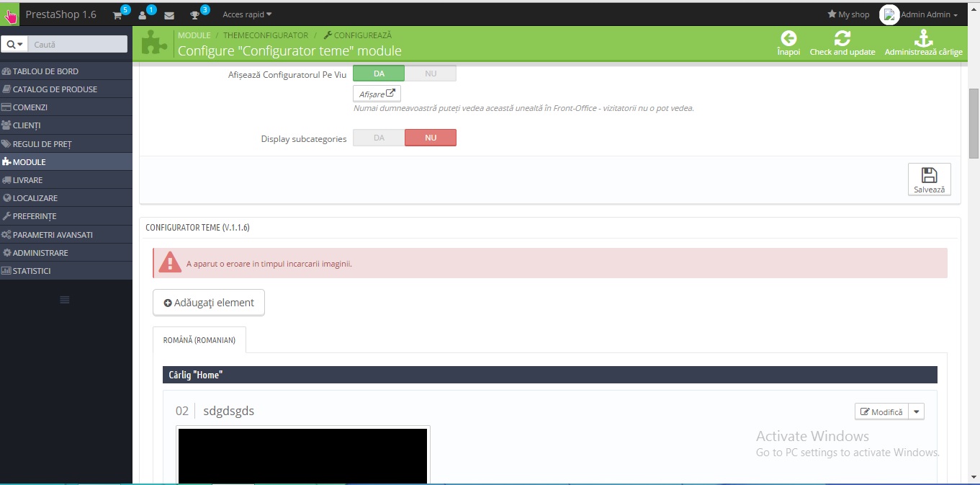The image size is (980, 485).
Task: Click the Check and update refresh icon
Action: 842,39
